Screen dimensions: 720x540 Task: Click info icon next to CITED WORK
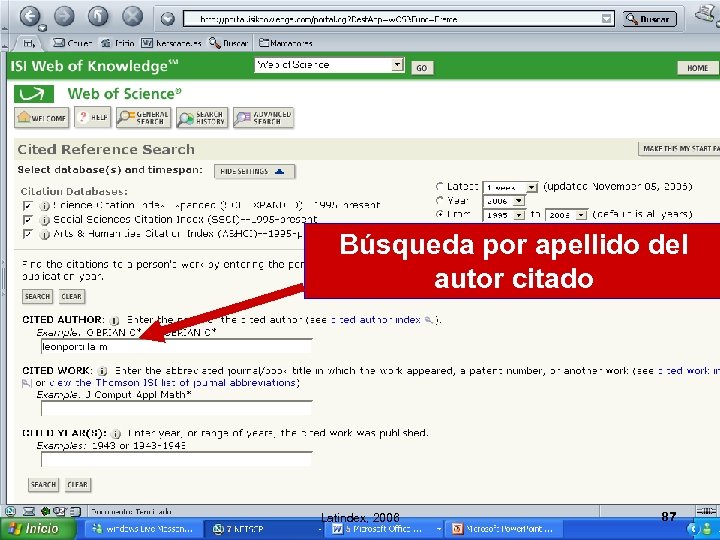(102, 371)
